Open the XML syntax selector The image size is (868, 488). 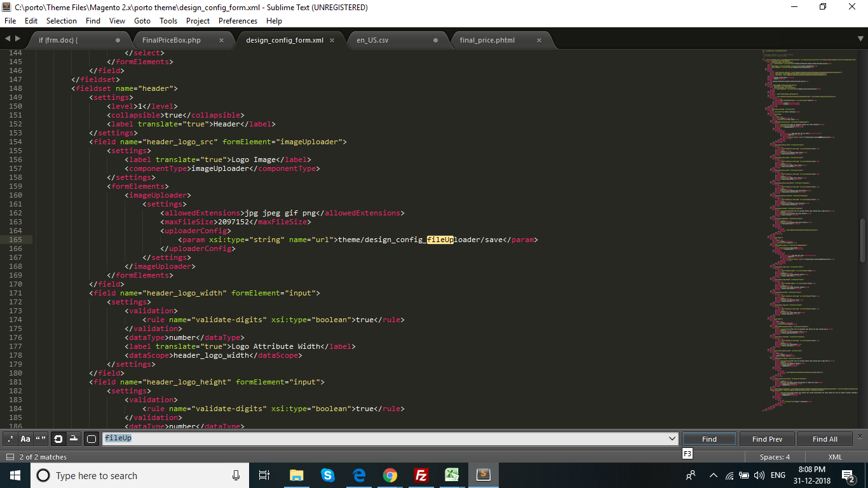[834, 456]
